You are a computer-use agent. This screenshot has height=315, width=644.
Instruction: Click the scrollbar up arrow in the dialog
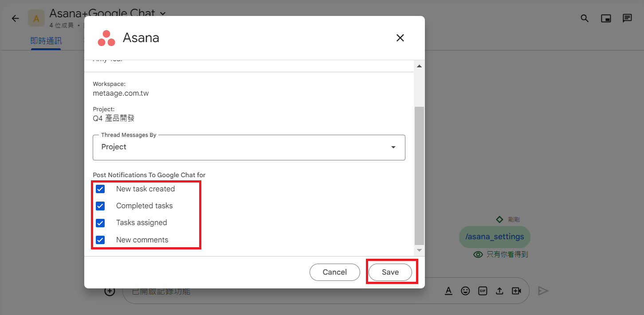click(x=419, y=66)
